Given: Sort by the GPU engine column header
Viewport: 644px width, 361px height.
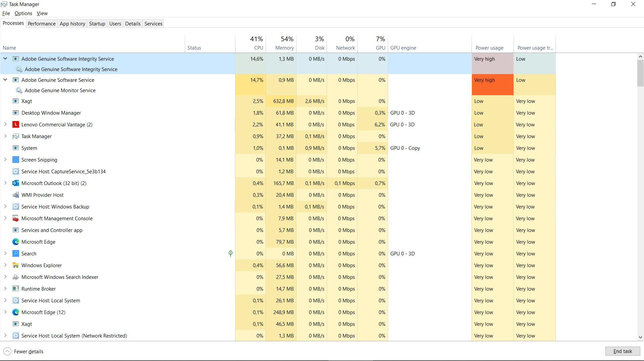Looking at the screenshot, I should point(430,43).
